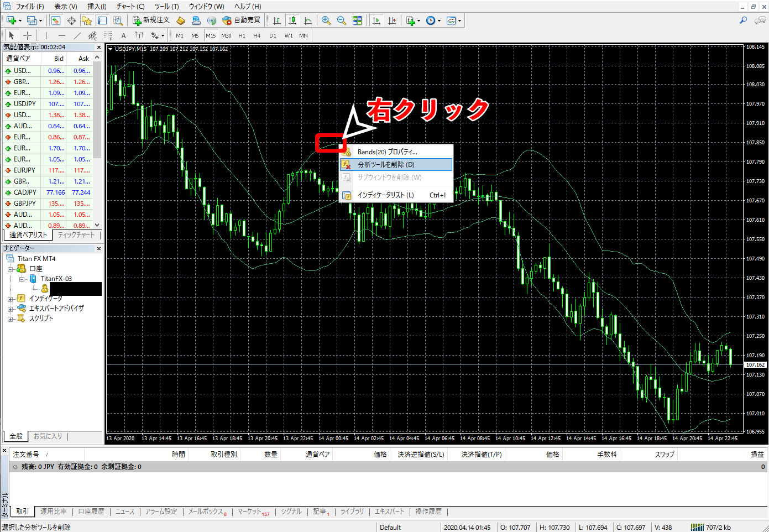
Task: Click the new chart icon
Action: coord(11,20)
